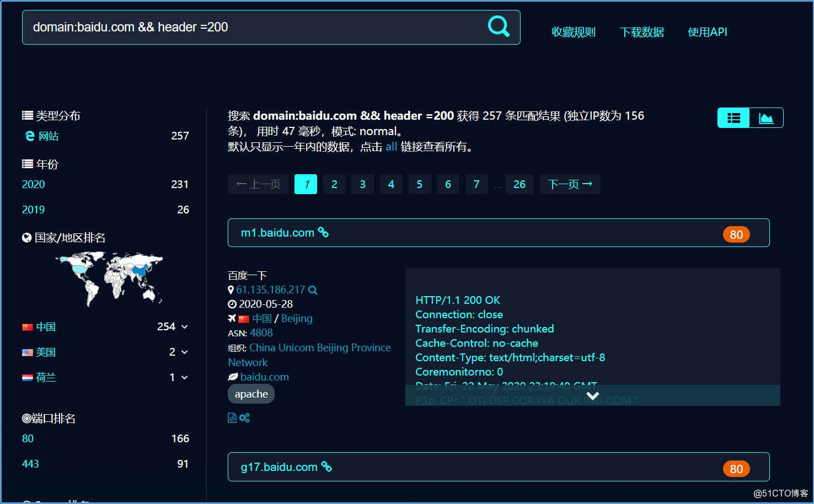Screen dimensions: 814x504
Task: Click the 网站 browser icon
Action: point(30,136)
